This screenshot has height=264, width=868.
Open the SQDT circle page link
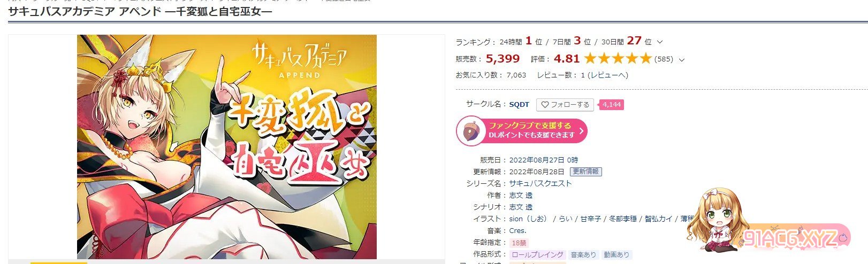(x=519, y=105)
